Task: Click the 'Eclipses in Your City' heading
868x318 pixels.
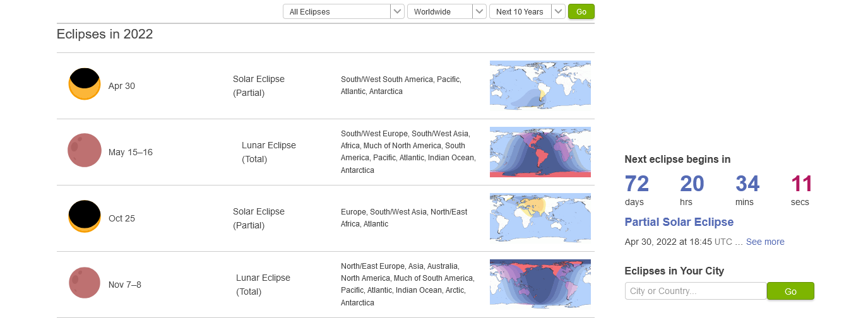Action: [x=674, y=271]
